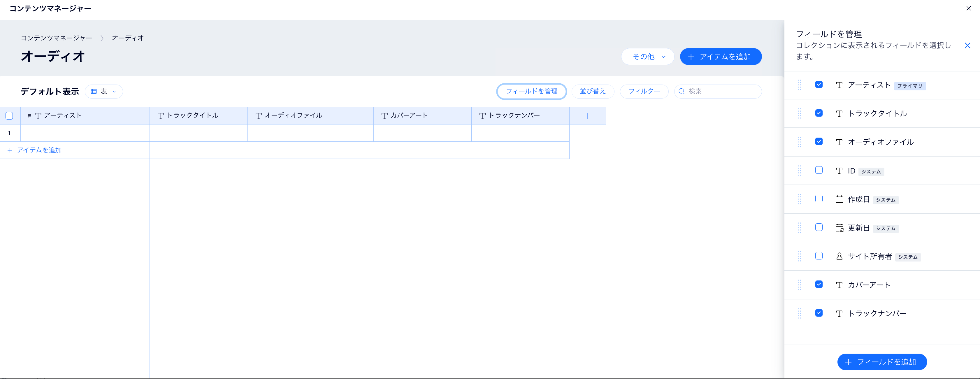980x379 pixels.
Task: Click the calendar refresh icon beside 更新日
Action: pos(839,228)
